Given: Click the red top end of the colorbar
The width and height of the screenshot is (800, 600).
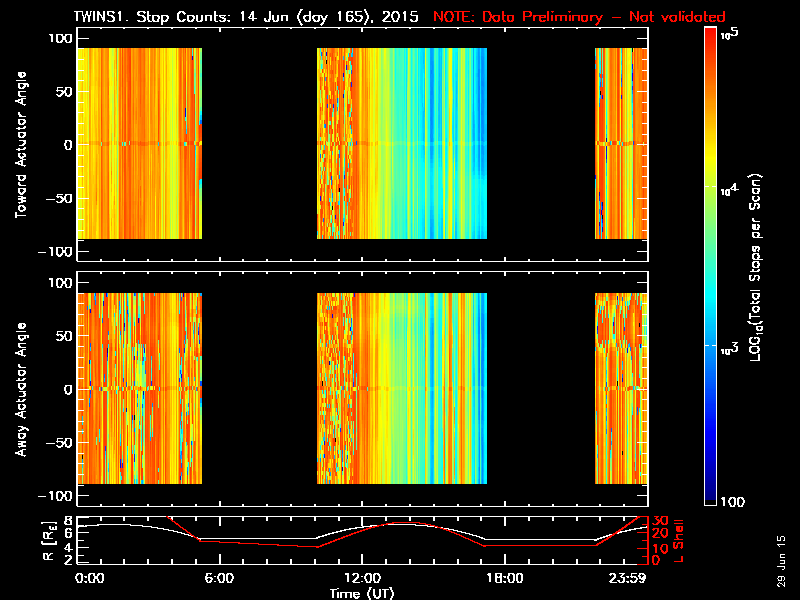Looking at the screenshot, I should click(x=711, y=35).
